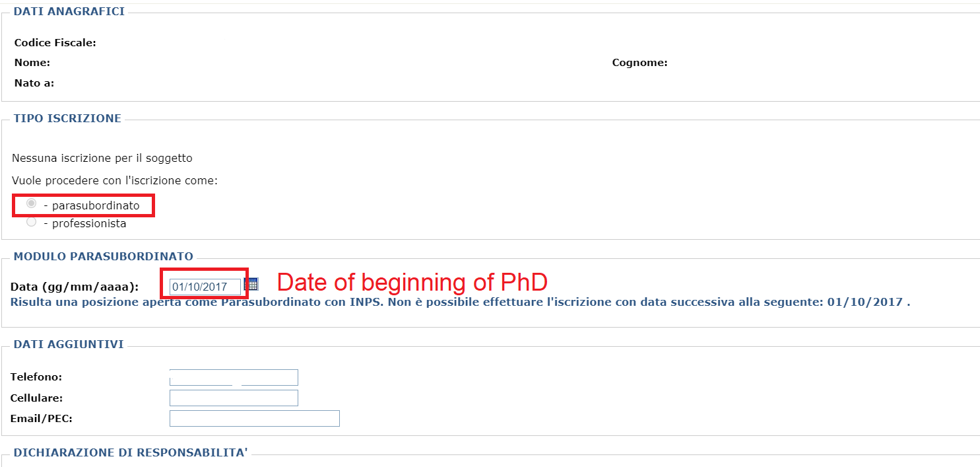The width and height of the screenshot is (980, 467).
Task: Click the blue INPS position notice text
Action: point(460,302)
